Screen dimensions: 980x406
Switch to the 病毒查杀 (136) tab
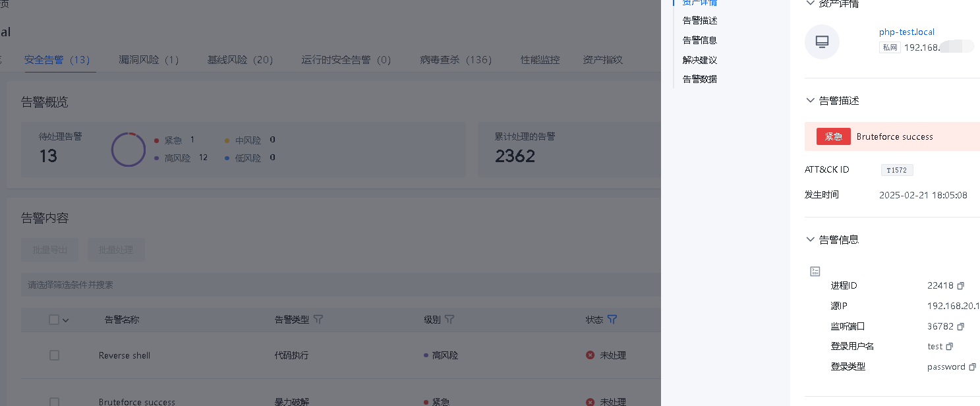pyautogui.click(x=455, y=60)
